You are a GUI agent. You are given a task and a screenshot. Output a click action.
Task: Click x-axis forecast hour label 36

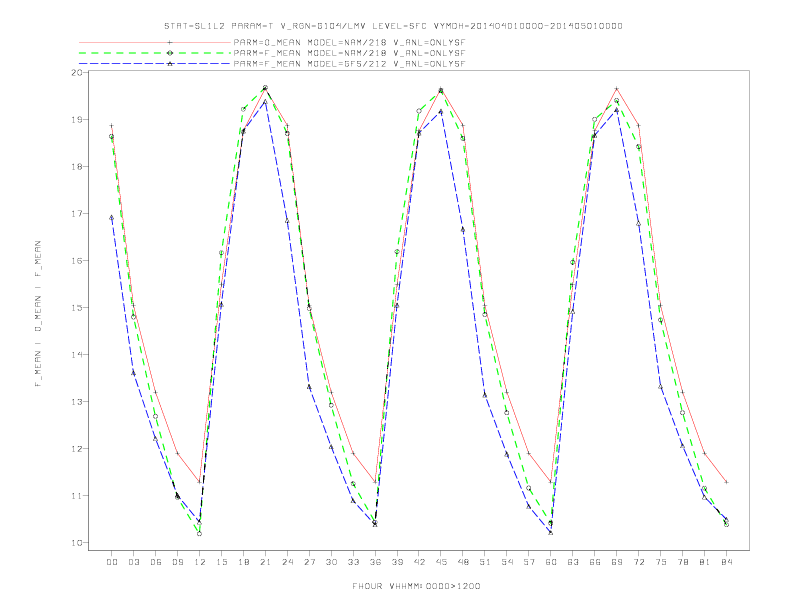tap(375, 562)
